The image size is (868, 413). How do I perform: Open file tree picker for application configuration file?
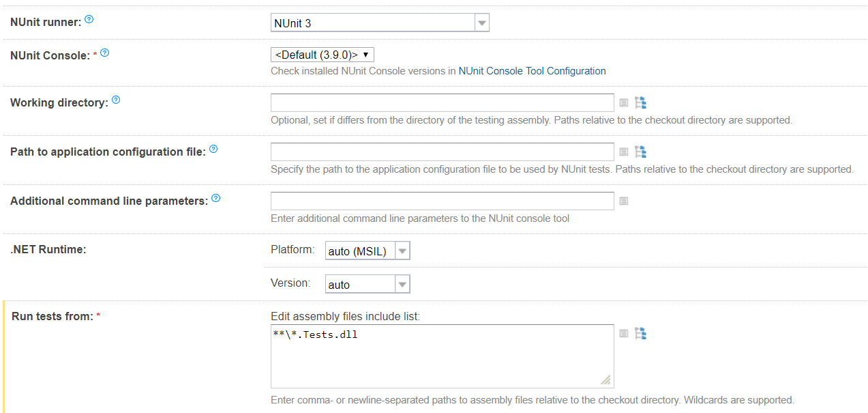(x=640, y=152)
